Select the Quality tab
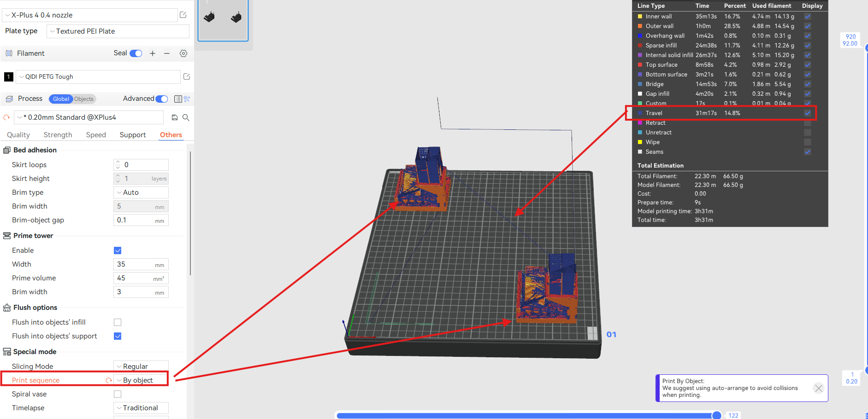This screenshot has height=419, width=868. pos(18,134)
